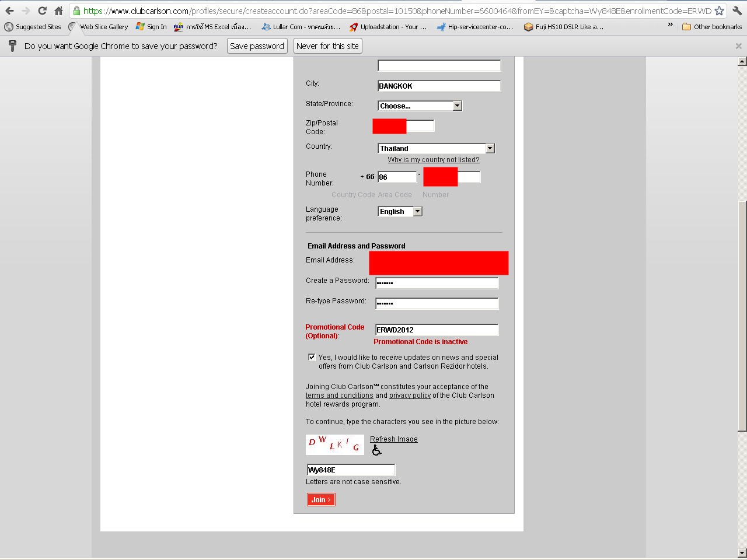Click the Promotional Code field

[437, 330]
